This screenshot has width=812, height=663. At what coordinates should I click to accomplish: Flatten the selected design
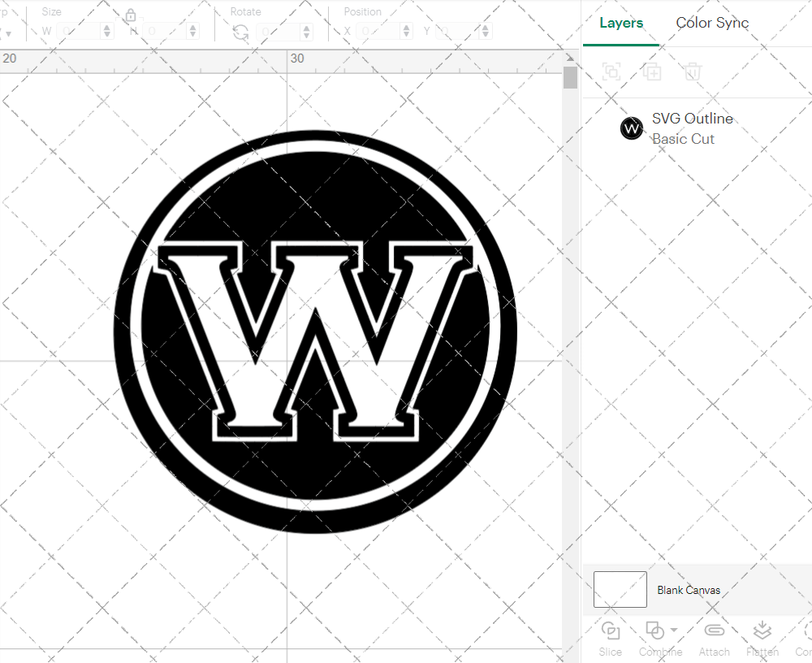click(x=762, y=638)
